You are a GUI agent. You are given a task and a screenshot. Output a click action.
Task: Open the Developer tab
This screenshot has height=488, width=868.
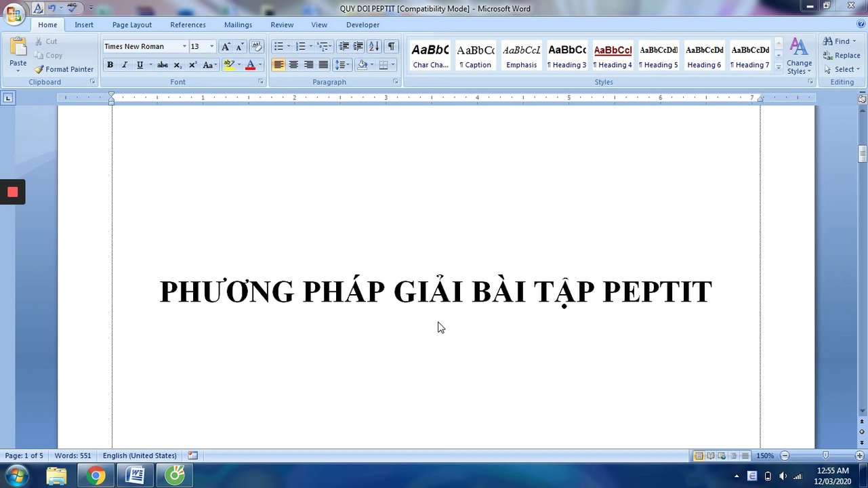click(363, 25)
